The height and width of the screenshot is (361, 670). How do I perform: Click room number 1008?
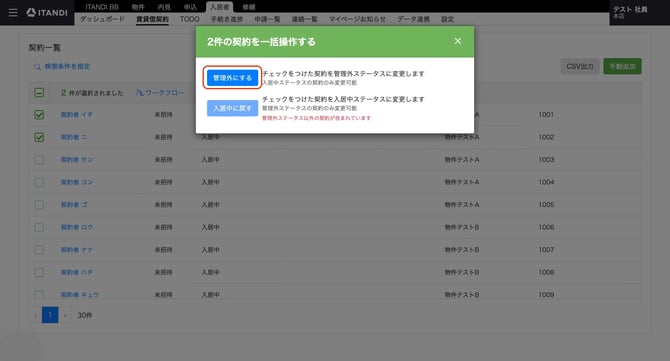coord(546,272)
